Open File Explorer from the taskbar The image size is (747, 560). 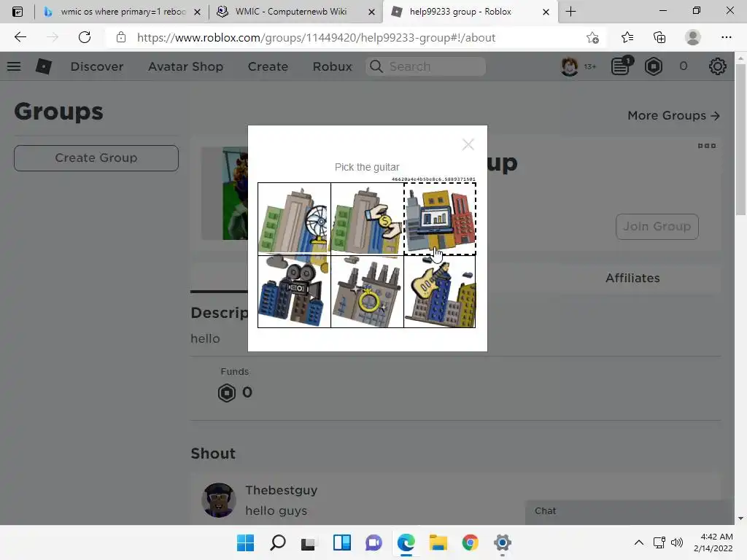(438, 542)
